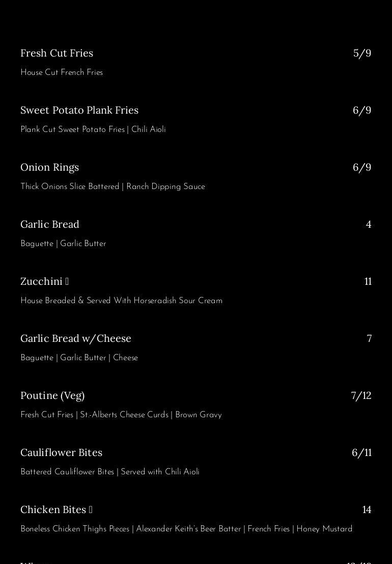This screenshot has height=564, width=392.
Task: Select the Fresh Cut Fries heading
Action: pos(57,53)
